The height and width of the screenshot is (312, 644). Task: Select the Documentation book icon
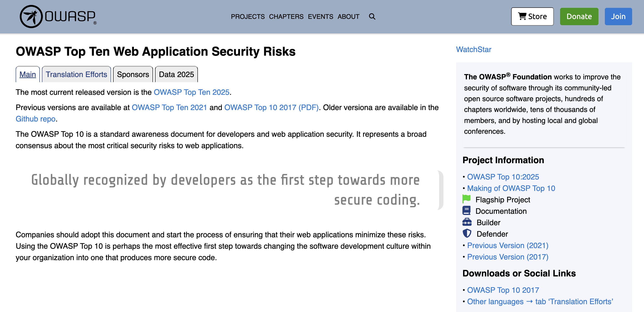point(467,211)
